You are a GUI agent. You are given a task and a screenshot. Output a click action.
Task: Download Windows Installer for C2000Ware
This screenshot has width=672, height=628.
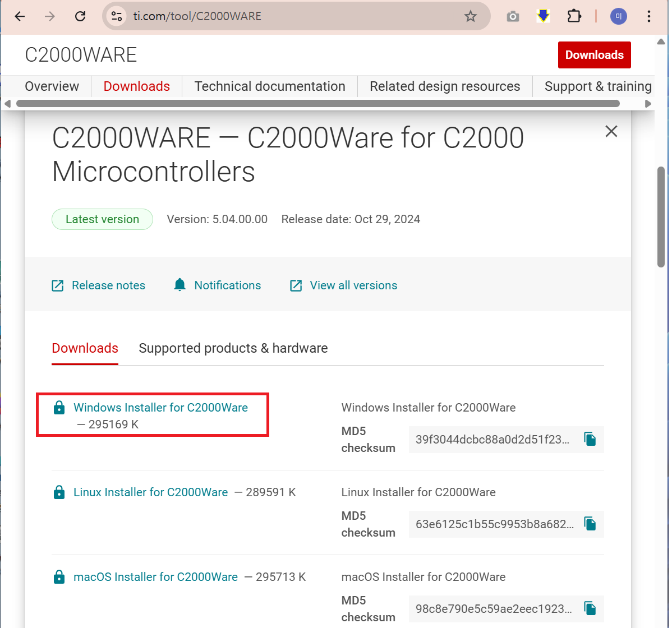point(161,408)
